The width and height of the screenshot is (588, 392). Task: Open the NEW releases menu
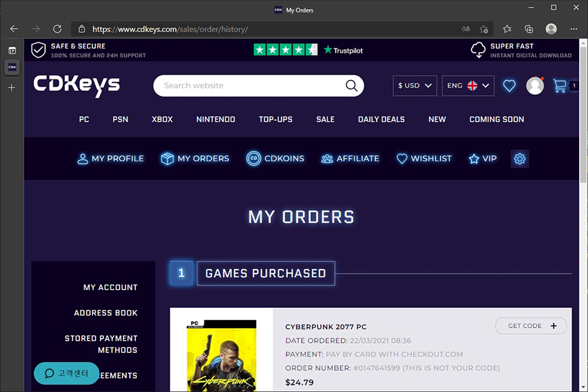coord(438,119)
